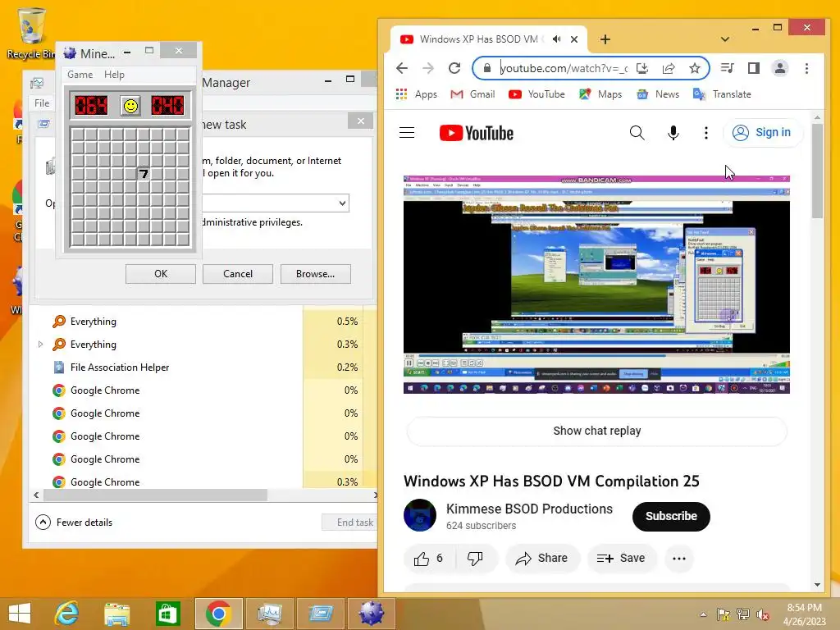Click the Sign in button
Viewport: 840px width, 630px height.
[763, 132]
